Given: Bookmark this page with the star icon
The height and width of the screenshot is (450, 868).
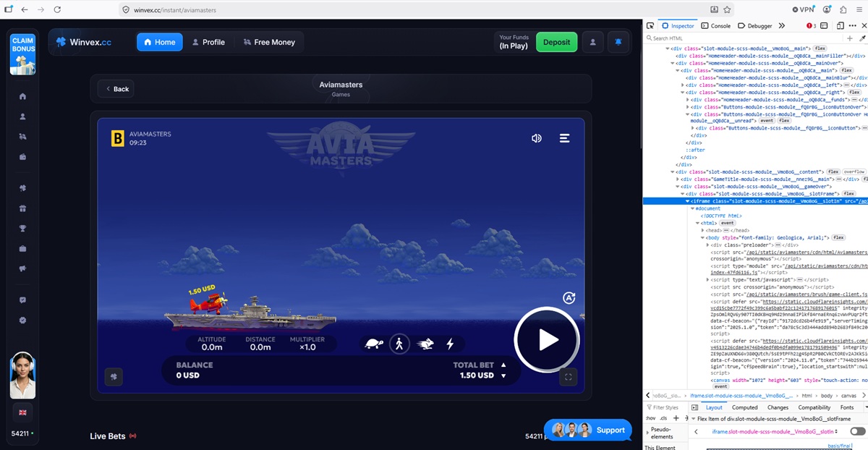Looking at the screenshot, I should tap(727, 9).
